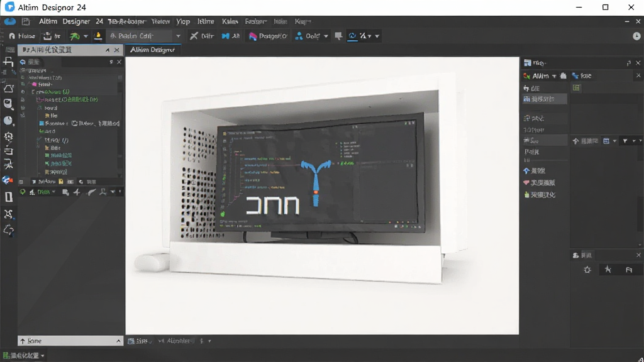Click the gear icon in lower right panel
Viewport: 644px width, 362px height.
pos(587,270)
